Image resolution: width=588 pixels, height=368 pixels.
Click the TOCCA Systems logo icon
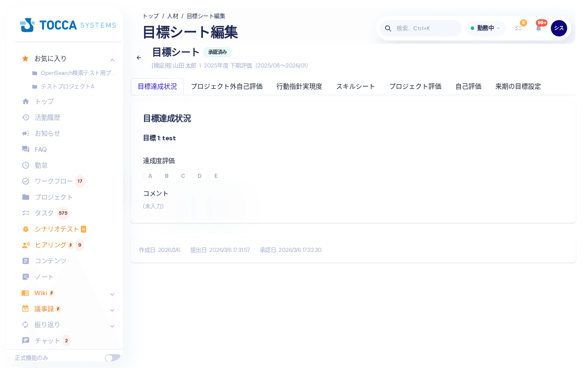(27, 25)
